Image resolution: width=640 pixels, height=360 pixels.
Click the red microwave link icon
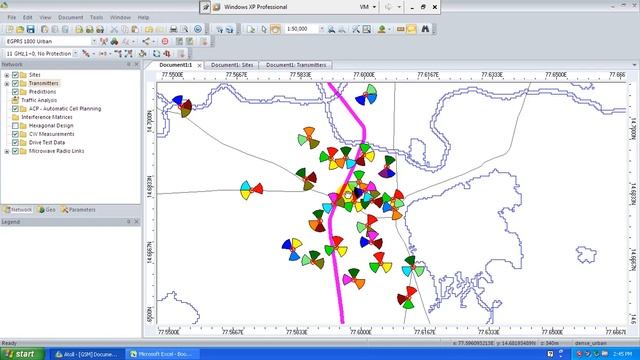[86, 53]
